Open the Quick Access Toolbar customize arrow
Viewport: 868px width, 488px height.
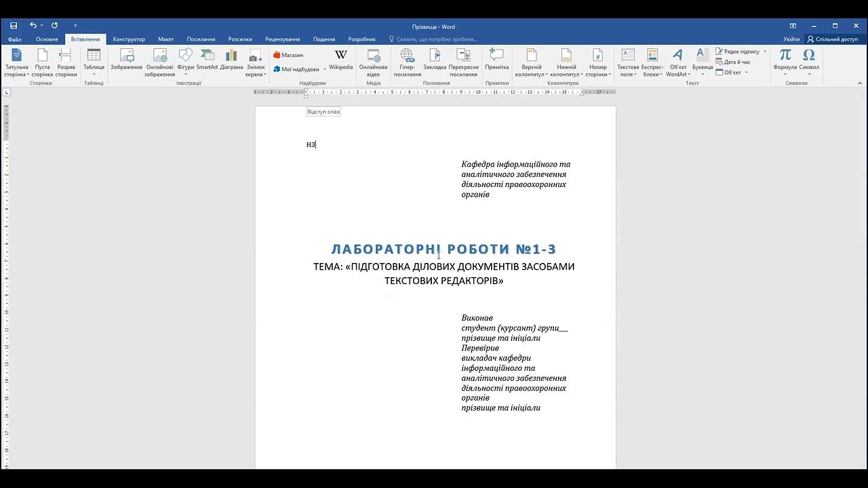(75, 26)
